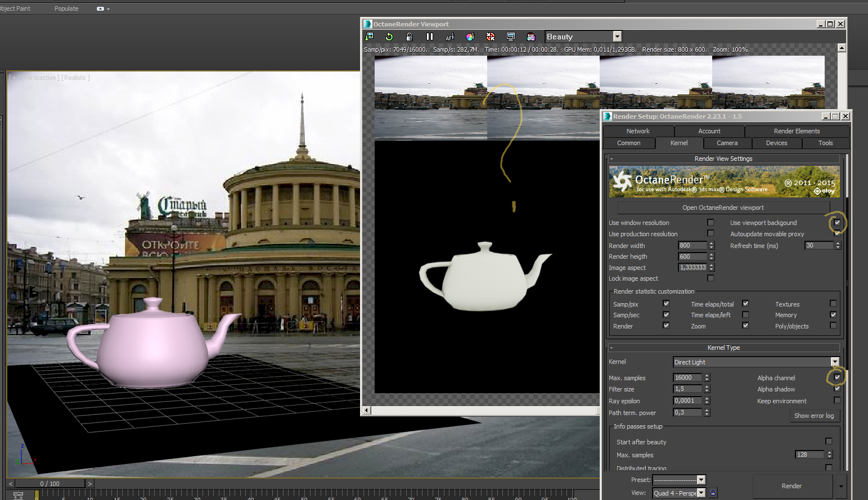Enable Use window resolution checkbox
The width and height of the screenshot is (868, 500).
tap(710, 223)
